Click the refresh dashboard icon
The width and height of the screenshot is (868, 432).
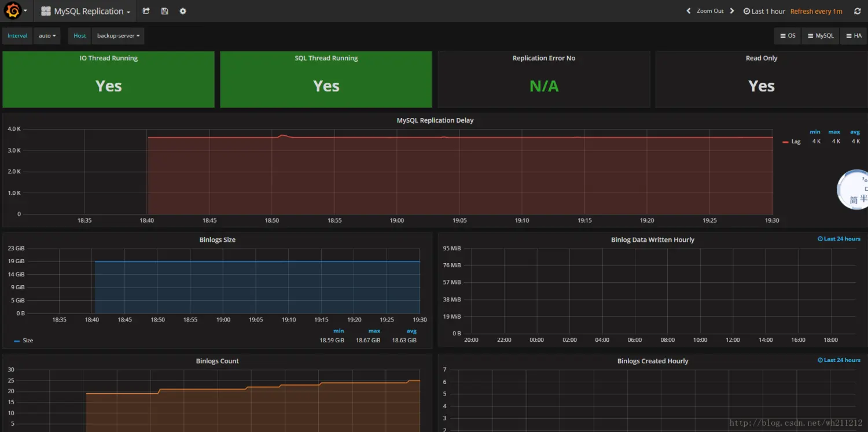[857, 11]
